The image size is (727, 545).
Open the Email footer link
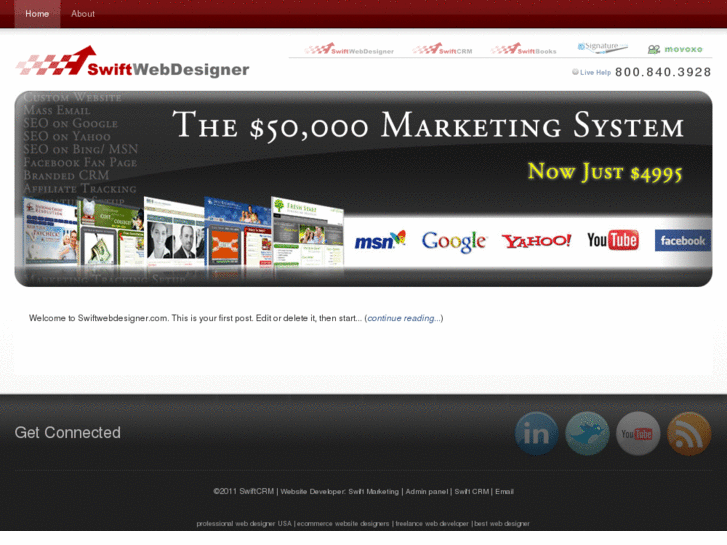click(x=504, y=492)
